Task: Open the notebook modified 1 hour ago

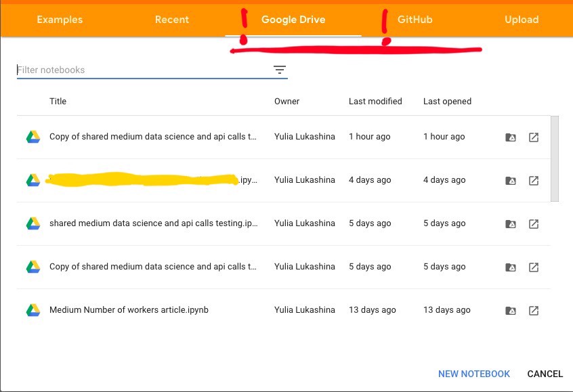Action: click(x=153, y=137)
